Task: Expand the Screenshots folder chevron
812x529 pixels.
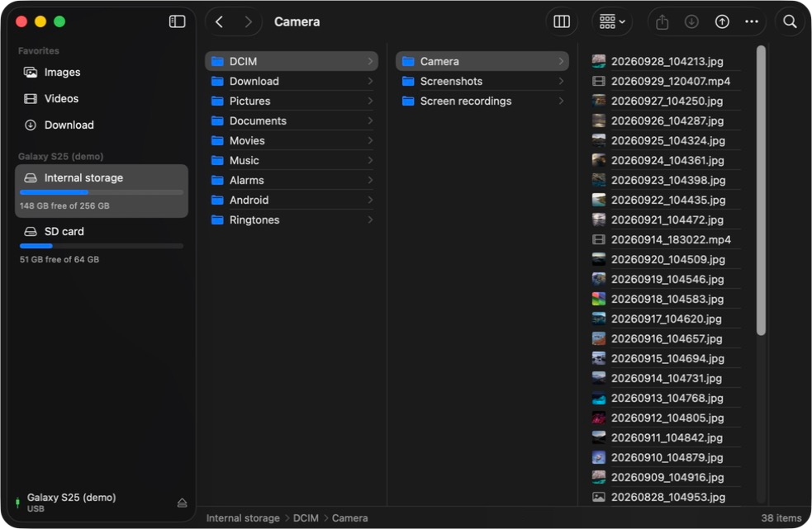Action: pyautogui.click(x=561, y=81)
